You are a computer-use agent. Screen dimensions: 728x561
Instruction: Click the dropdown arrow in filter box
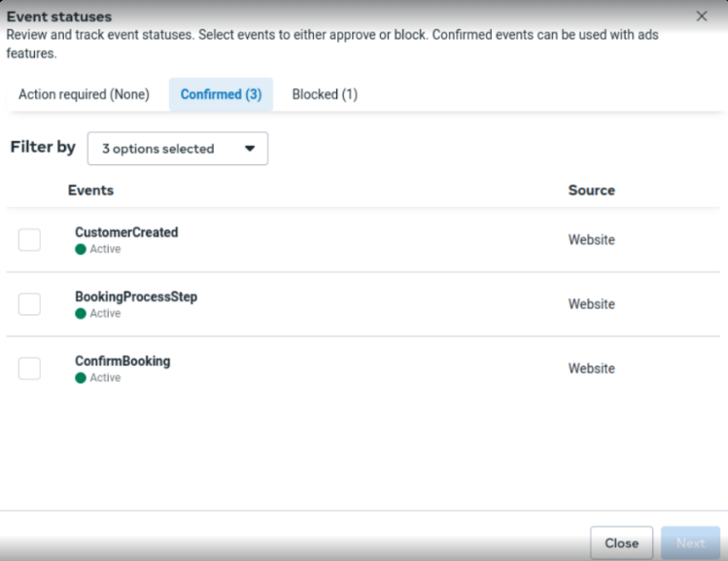250,149
